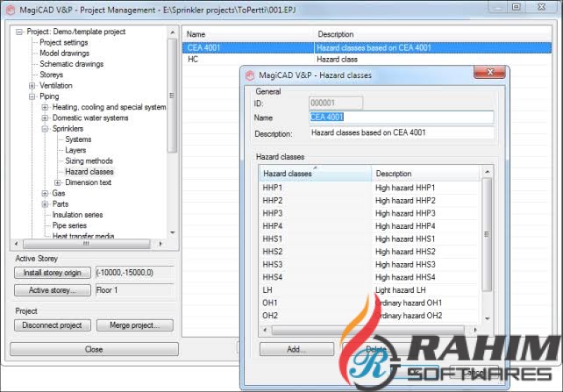The height and width of the screenshot is (392, 563).
Task: Select Hazard classes tree item
Action: tap(89, 172)
